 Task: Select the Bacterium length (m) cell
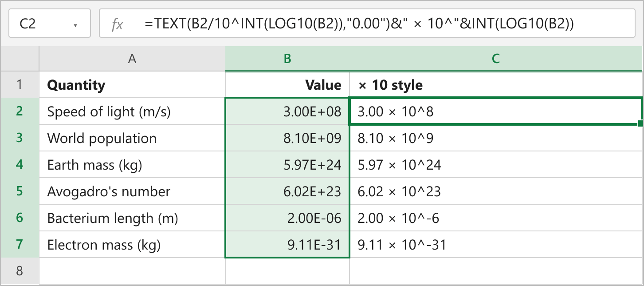point(132,218)
